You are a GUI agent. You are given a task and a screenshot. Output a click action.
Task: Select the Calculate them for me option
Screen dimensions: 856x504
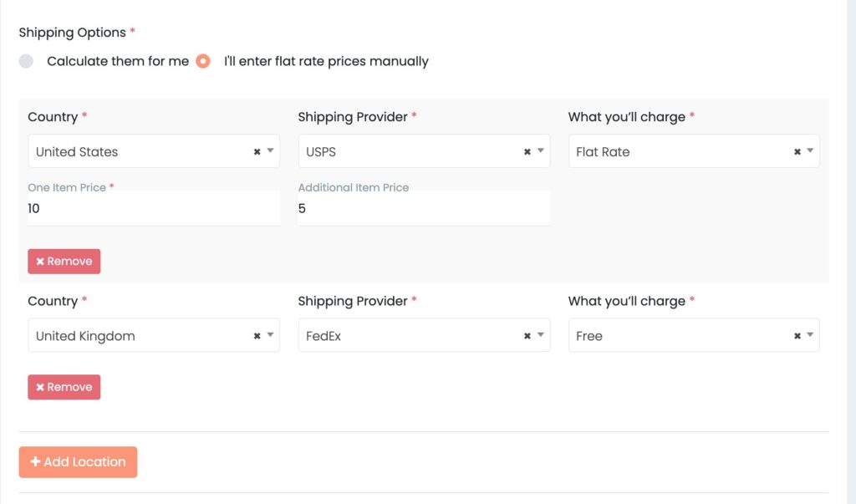pos(26,61)
